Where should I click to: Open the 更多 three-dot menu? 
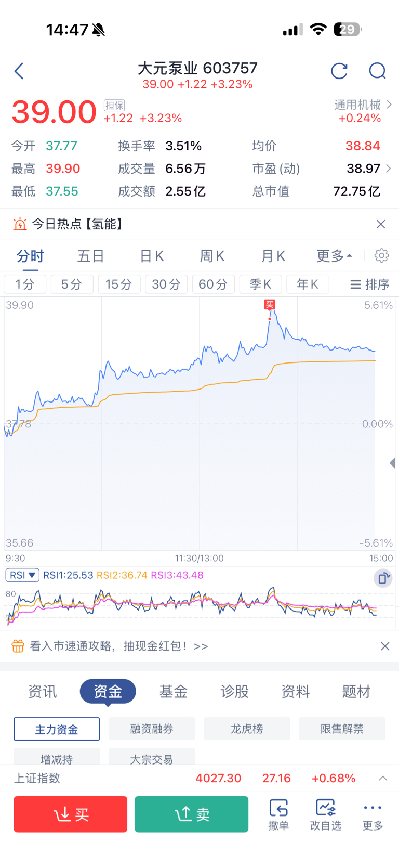pyautogui.click(x=373, y=814)
